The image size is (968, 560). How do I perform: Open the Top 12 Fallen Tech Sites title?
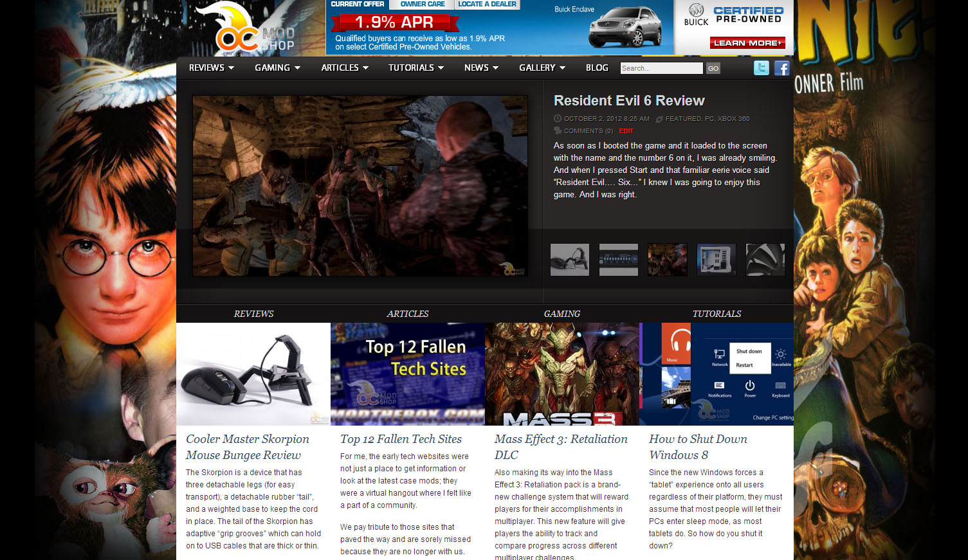click(401, 439)
